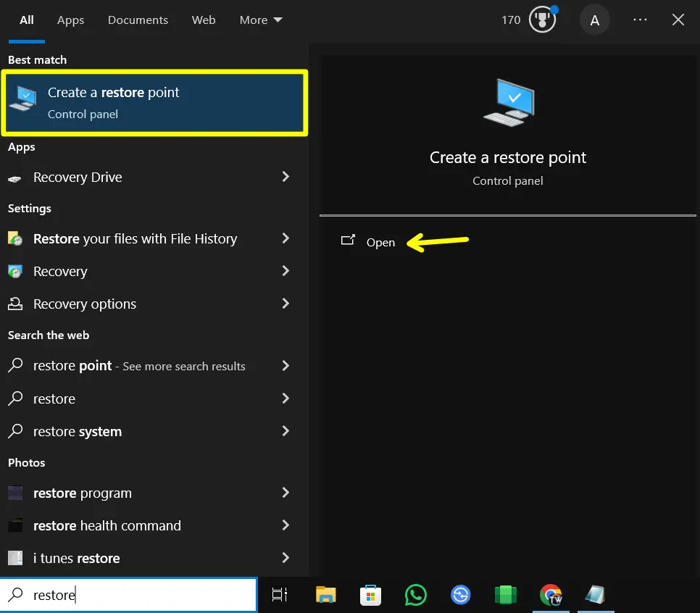
Task: Click the account avatar labeled A
Action: [x=594, y=20]
